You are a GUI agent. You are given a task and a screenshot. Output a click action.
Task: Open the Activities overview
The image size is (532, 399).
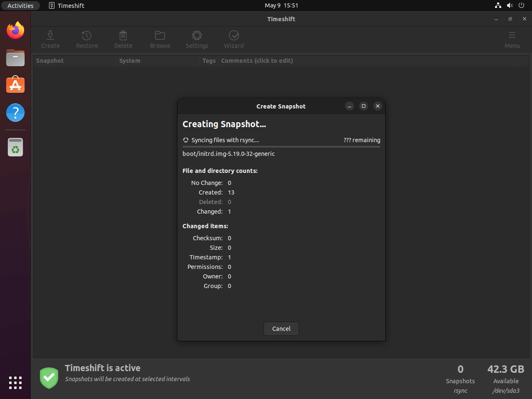[20, 5]
